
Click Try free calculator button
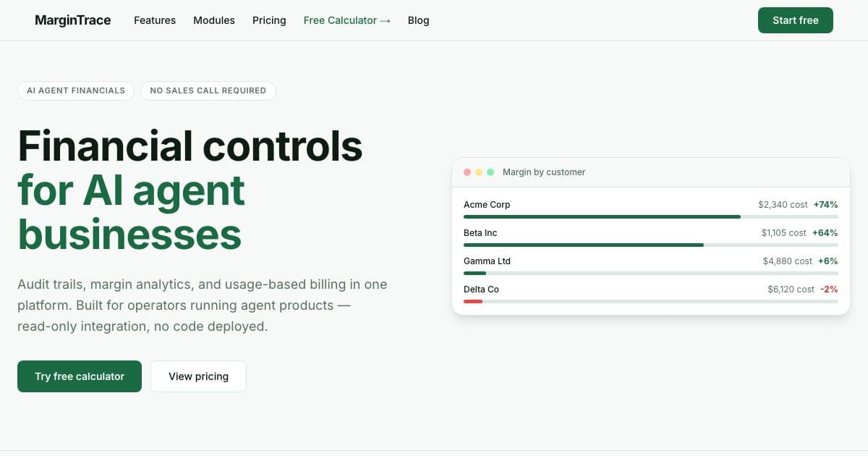(x=80, y=376)
